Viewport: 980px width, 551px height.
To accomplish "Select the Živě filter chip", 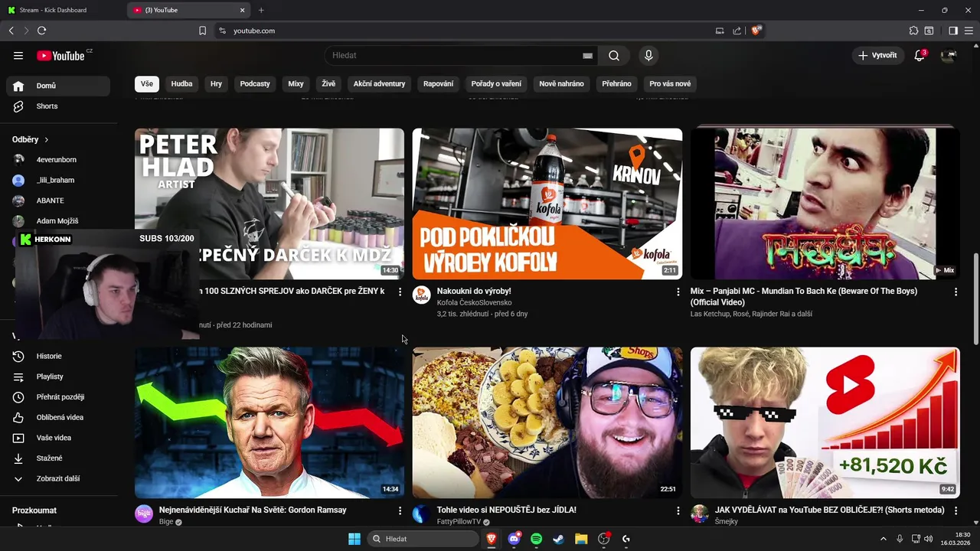I will (x=328, y=84).
